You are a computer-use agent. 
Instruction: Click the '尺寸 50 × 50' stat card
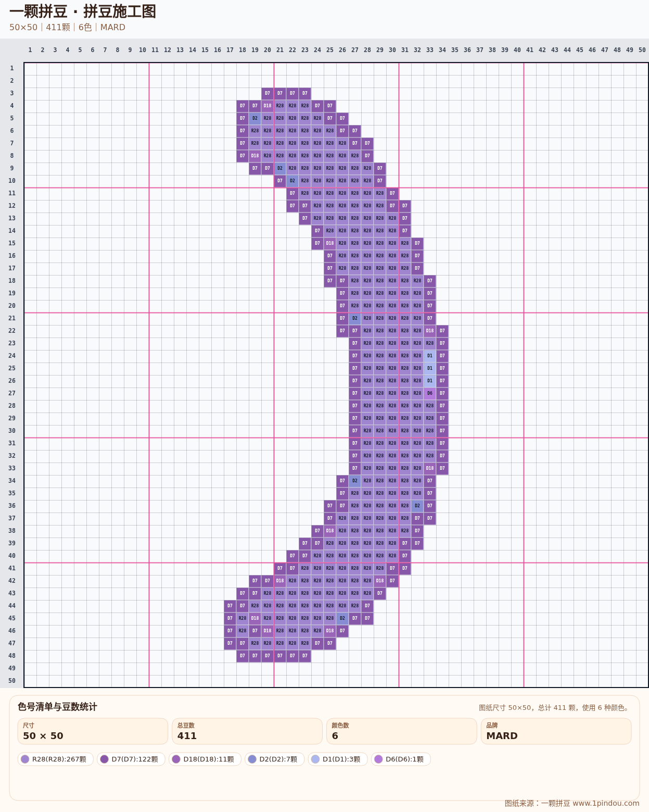tap(93, 731)
